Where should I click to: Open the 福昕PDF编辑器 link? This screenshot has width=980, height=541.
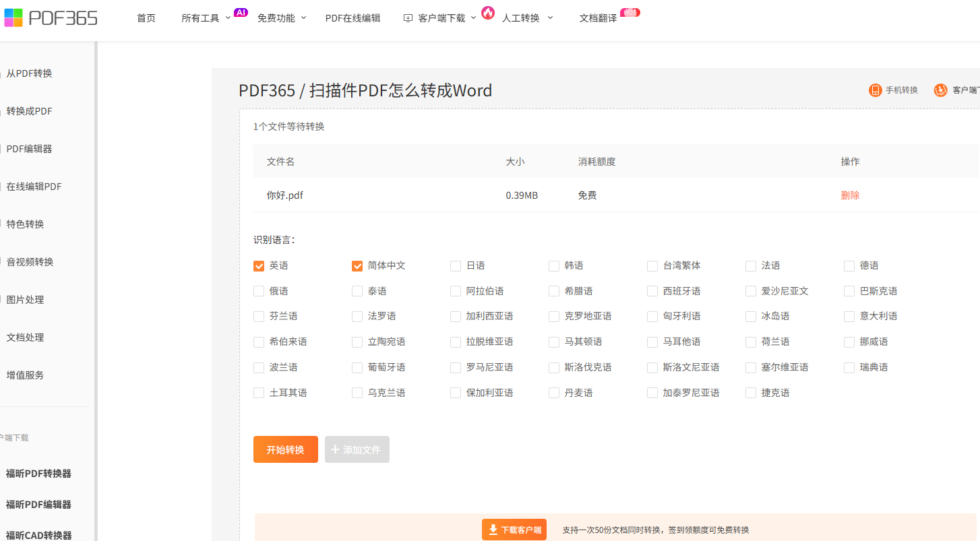[x=38, y=505]
